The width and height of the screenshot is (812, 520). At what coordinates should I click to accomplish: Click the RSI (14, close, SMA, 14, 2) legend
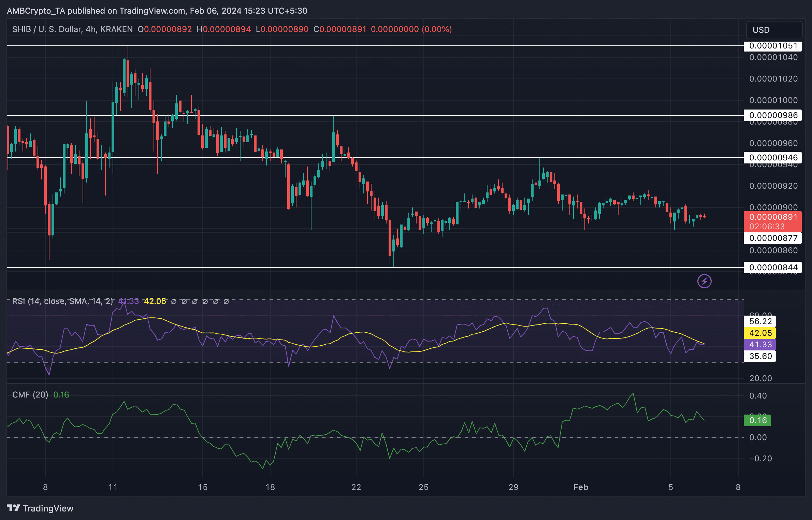point(62,301)
